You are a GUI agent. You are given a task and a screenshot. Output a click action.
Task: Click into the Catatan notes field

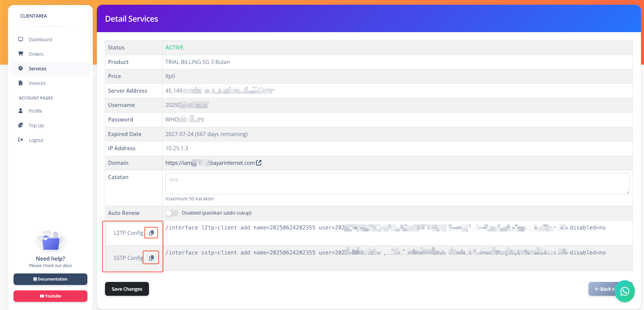pos(397,183)
